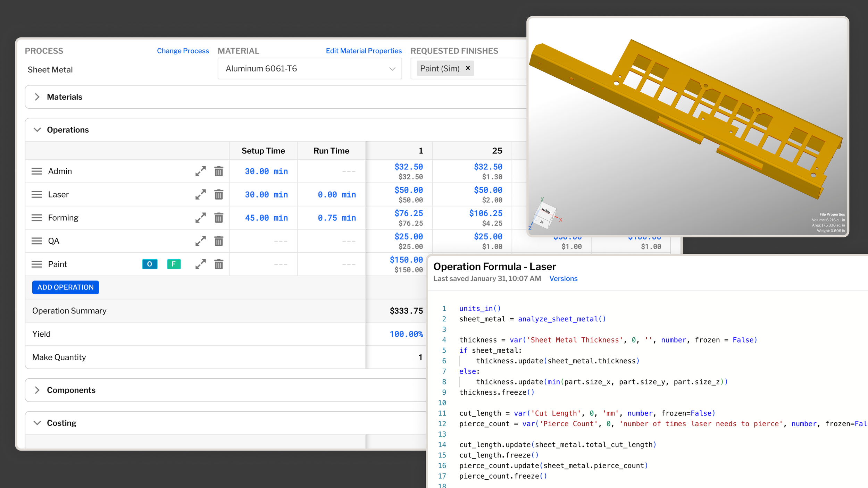The height and width of the screenshot is (488, 868).
Task: Collapse the Costing section
Action: (37, 423)
